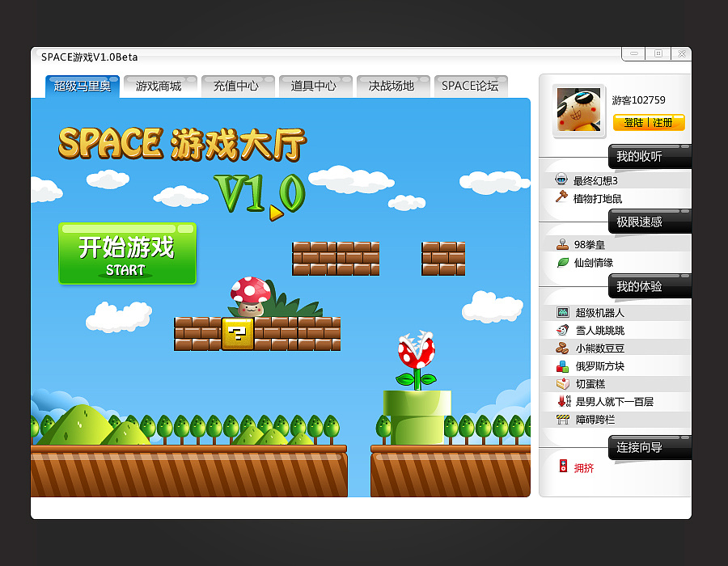Click the invader icon beside 超级机器人
The height and width of the screenshot is (566, 728).
[x=563, y=312]
